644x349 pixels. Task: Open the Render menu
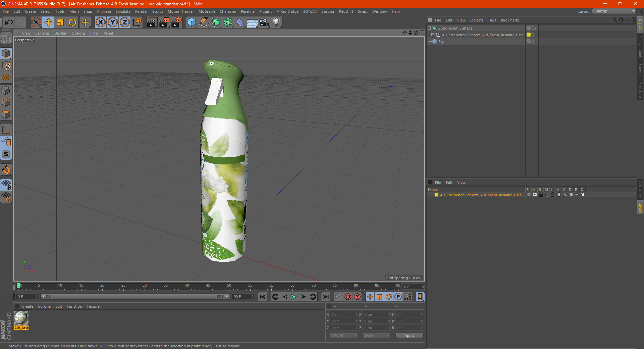coord(141,11)
